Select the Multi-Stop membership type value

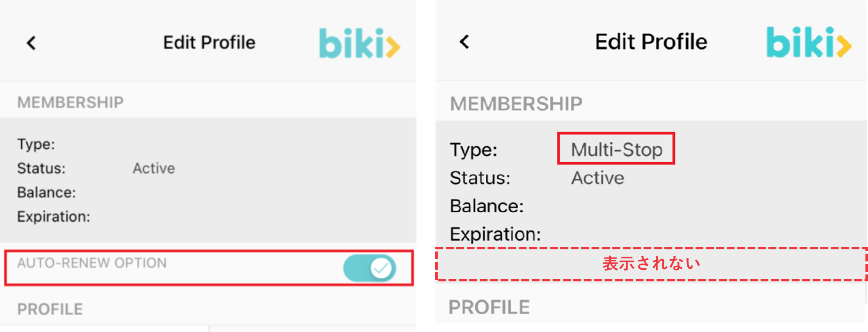point(616,149)
